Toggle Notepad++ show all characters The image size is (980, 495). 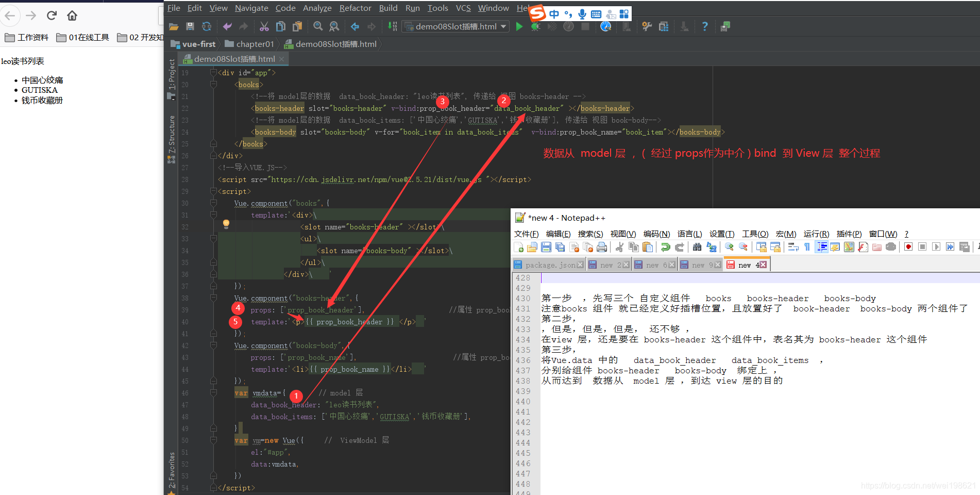[x=807, y=247]
